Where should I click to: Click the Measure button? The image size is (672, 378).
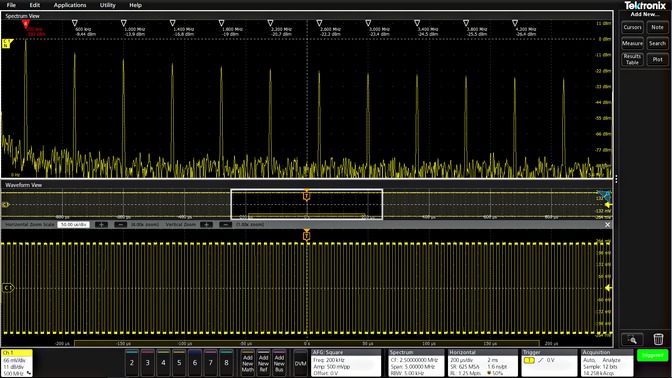pos(632,43)
